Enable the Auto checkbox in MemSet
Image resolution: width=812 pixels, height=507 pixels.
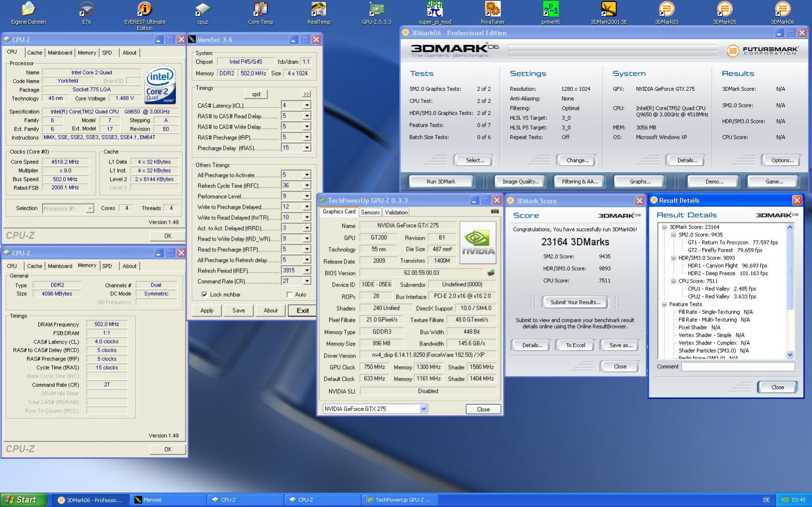click(290, 294)
